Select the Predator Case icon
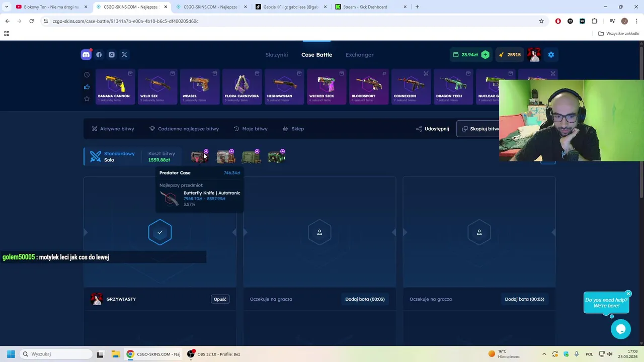This screenshot has height=362, width=644. click(x=199, y=157)
